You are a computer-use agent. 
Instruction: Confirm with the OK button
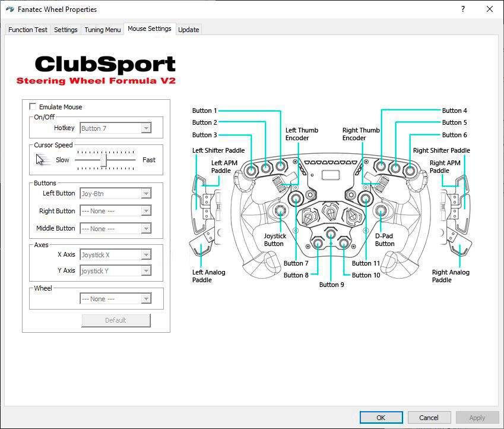point(381,418)
